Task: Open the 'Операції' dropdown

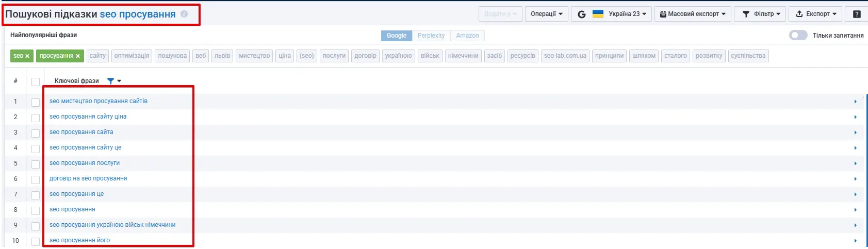Action: pyautogui.click(x=547, y=14)
